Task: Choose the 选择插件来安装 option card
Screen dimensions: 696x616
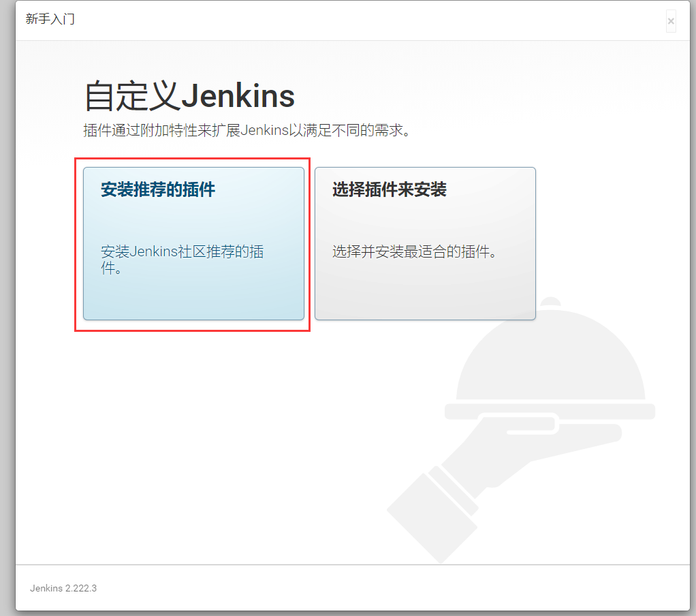Action: (x=425, y=243)
